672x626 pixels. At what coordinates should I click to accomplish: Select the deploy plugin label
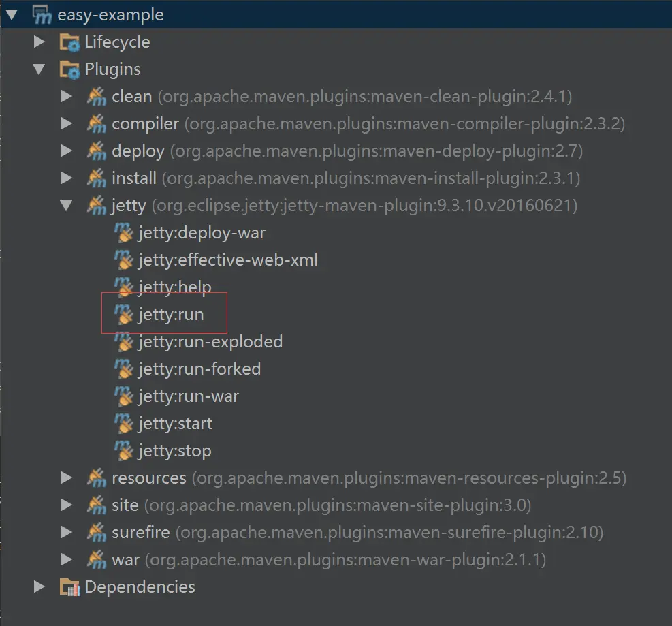tap(138, 151)
